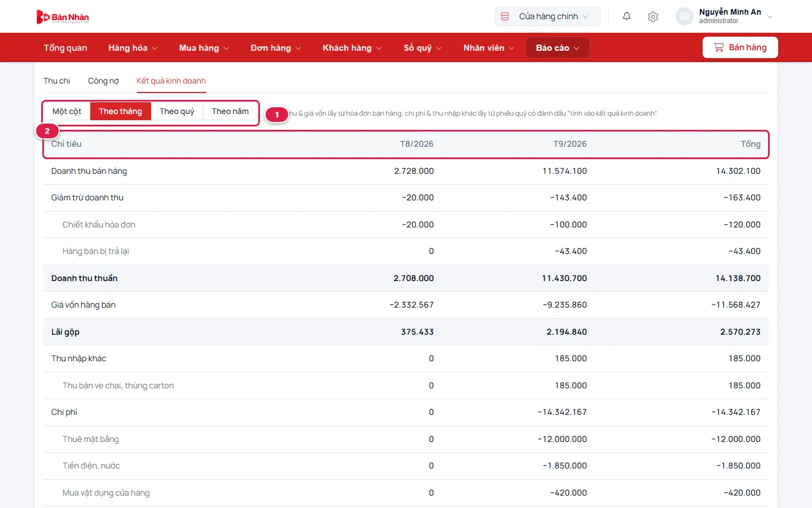Expand the Nguyễn Minh An account menu
The height and width of the screenshot is (508, 812).
click(x=724, y=16)
